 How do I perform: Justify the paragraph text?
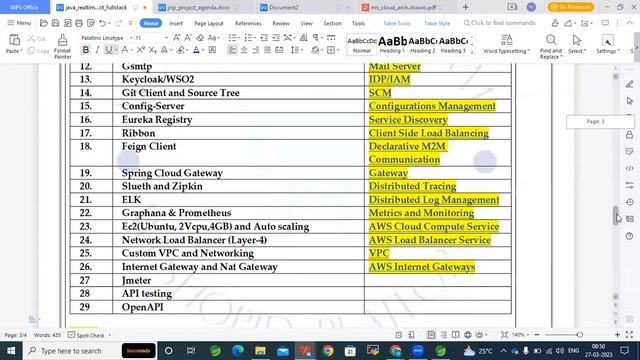tap(267, 50)
